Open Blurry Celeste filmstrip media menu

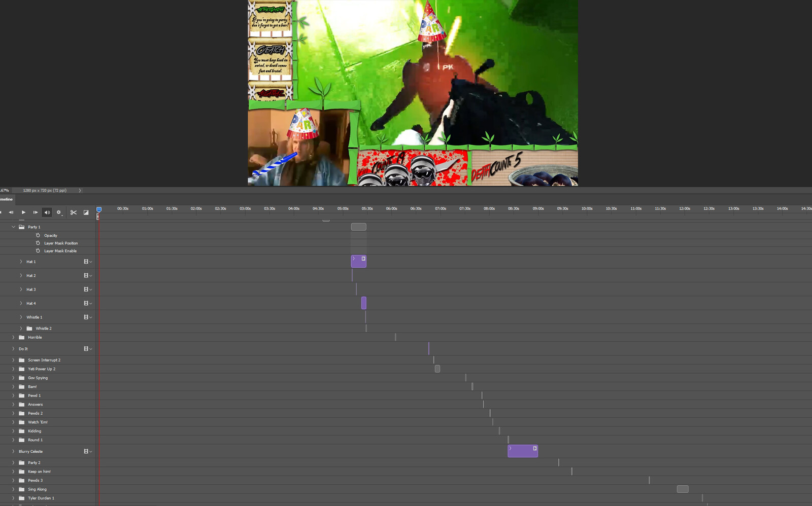(87, 451)
